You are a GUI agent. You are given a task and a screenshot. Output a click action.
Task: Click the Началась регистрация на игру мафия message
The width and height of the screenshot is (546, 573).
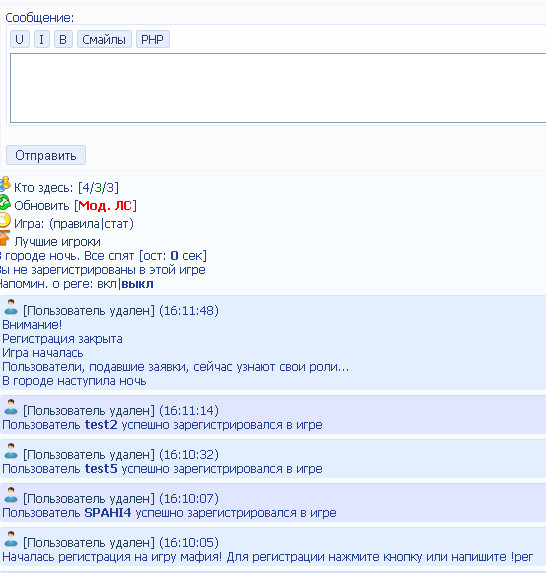268,557
